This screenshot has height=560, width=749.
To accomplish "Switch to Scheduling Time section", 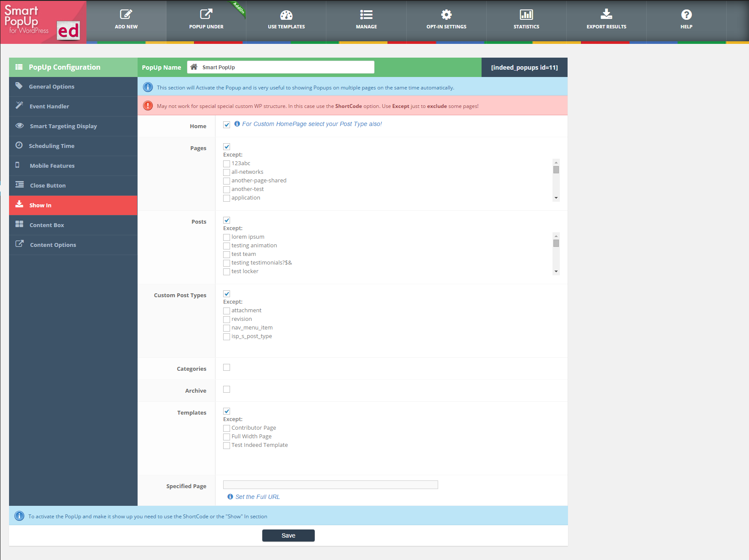I will click(73, 146).
